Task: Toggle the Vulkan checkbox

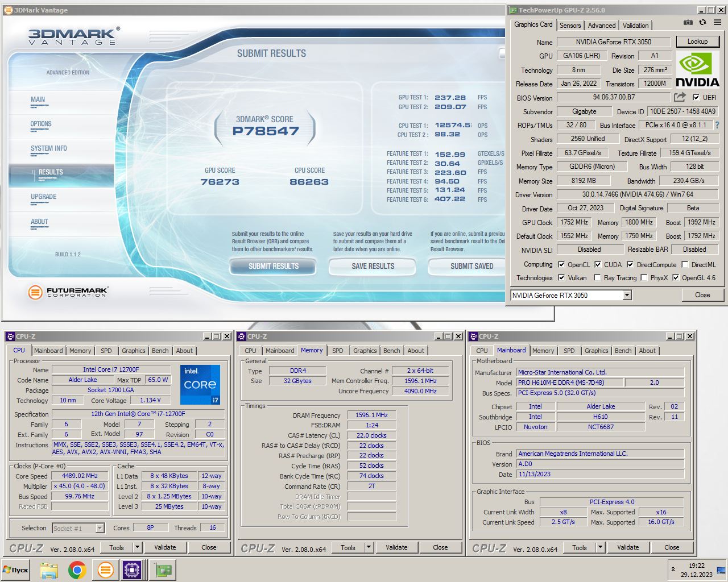Action: pos(561,277)
